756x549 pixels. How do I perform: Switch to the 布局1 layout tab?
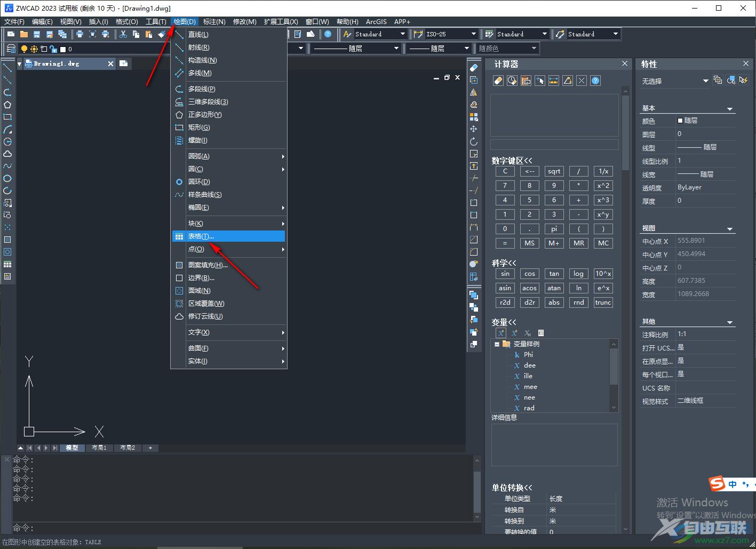tap(99, 448)
